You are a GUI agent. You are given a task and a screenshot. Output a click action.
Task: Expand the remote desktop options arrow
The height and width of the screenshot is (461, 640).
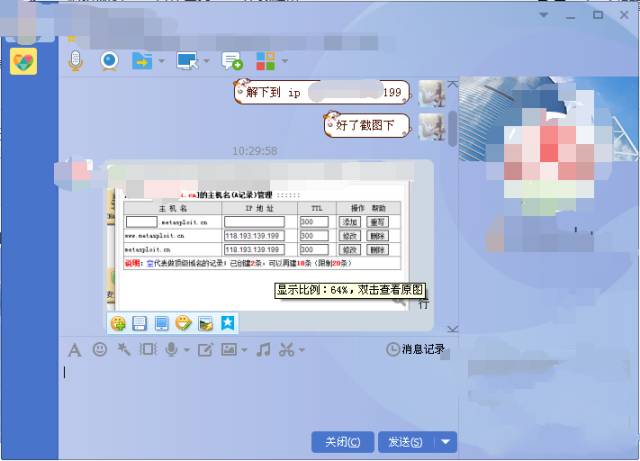pos(206,61)
